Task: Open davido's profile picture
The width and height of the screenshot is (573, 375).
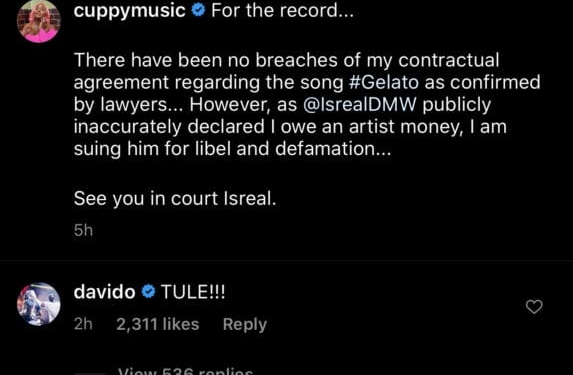Action: pos(39,304)
